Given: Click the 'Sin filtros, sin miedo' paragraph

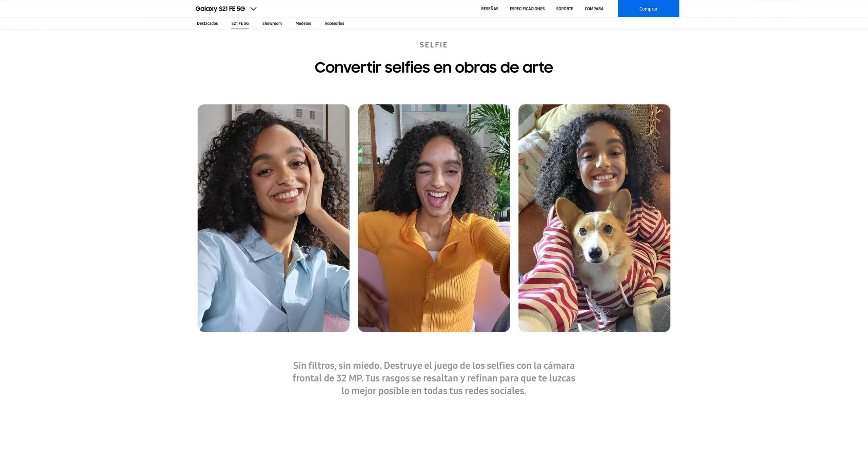Looking at the screenshot, I should click(434, 378).
